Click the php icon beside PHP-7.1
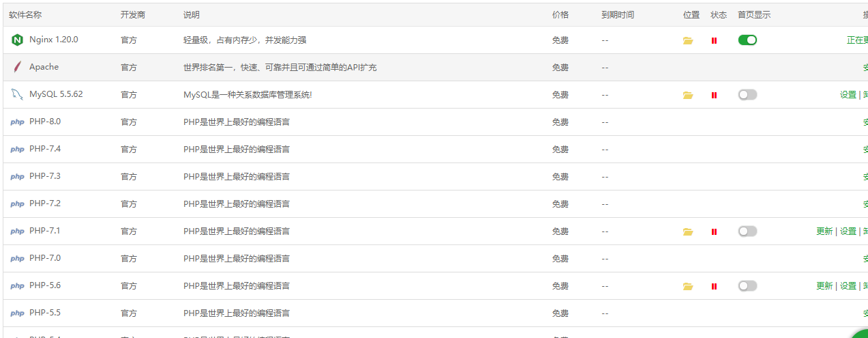Image resolution: width=868 pixels, height=338 pixels. [17, 231]
